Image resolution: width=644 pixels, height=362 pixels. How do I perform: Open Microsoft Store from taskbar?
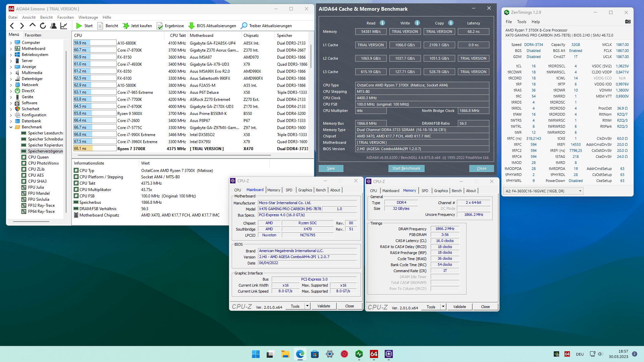click(315, 354)
